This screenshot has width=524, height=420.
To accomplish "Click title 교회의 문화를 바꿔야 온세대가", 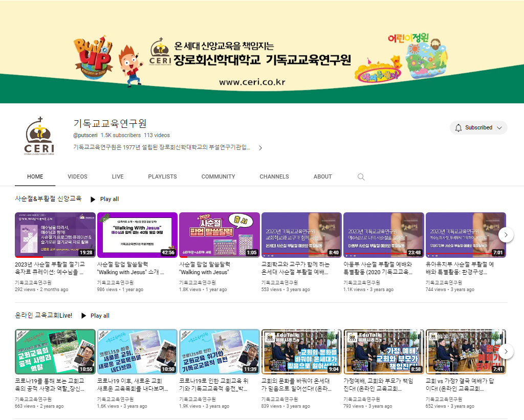I will point(296,385).
